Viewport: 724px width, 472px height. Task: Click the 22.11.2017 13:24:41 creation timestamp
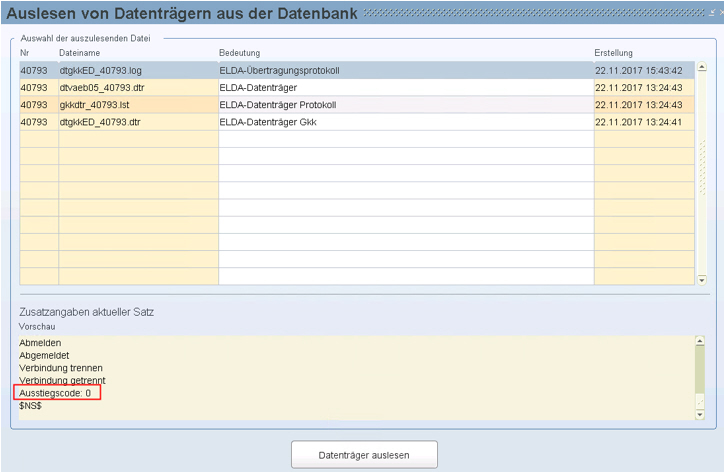[x=638, y=121]
